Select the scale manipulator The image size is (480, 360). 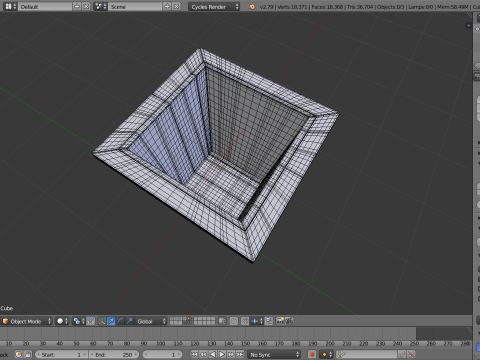(x=129, y=321)
